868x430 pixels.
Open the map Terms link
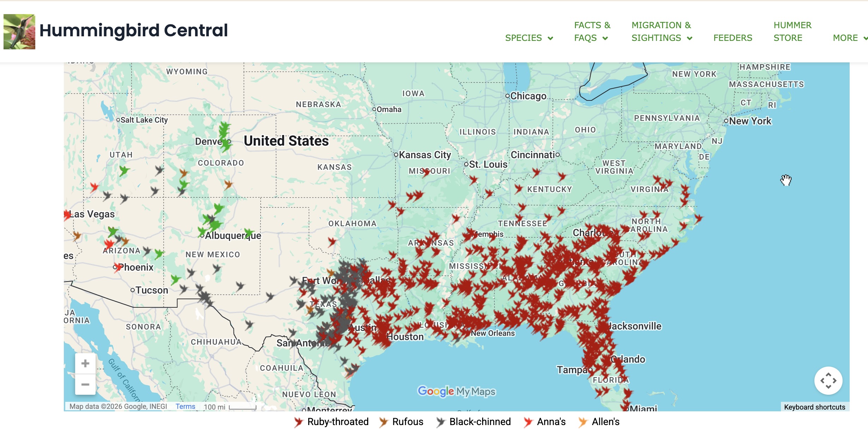(x=185, y=406)
